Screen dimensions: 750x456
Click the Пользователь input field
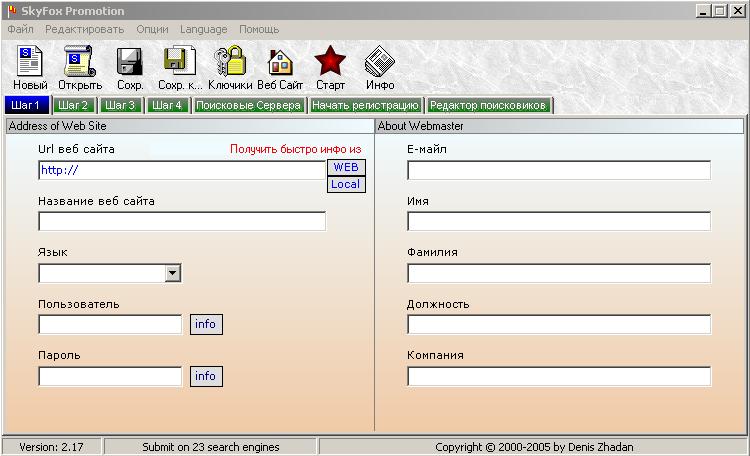[x=110, y=324]
